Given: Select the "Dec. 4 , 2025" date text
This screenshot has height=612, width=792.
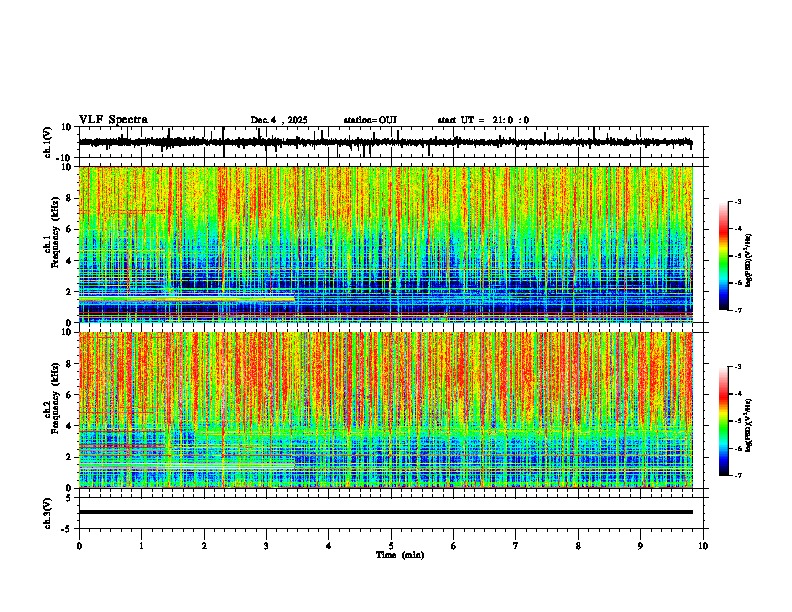Looking at the screenshot, I should [279, 120].
